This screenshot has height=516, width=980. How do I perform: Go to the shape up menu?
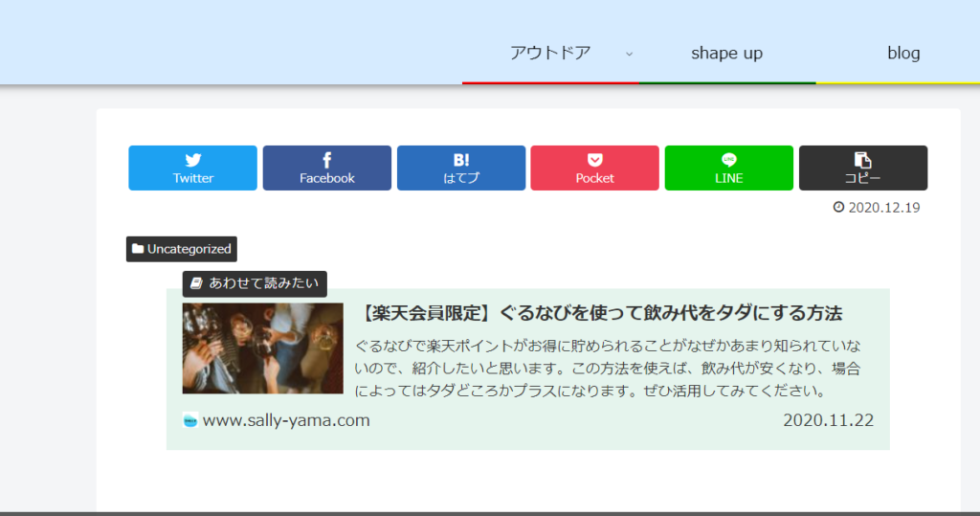(x=727, y=54)
